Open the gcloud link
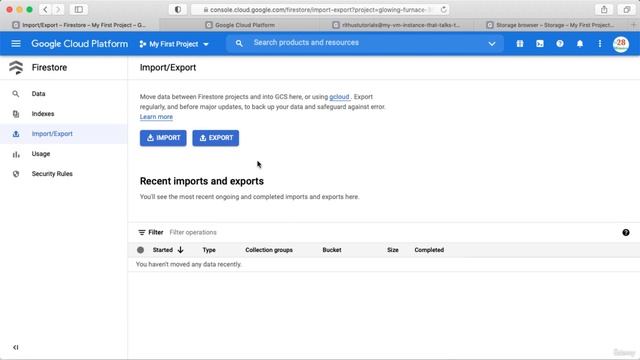 point(339,97)
